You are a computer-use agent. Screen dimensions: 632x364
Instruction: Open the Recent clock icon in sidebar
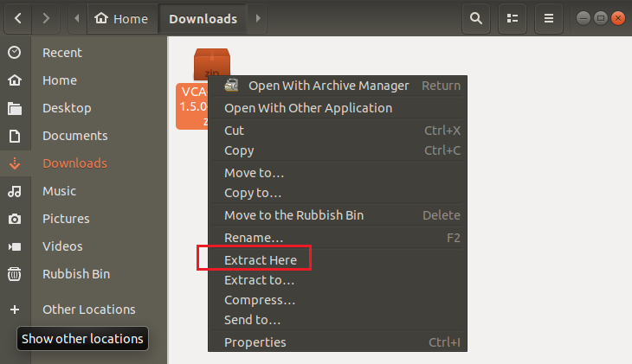tap(15, 53)
